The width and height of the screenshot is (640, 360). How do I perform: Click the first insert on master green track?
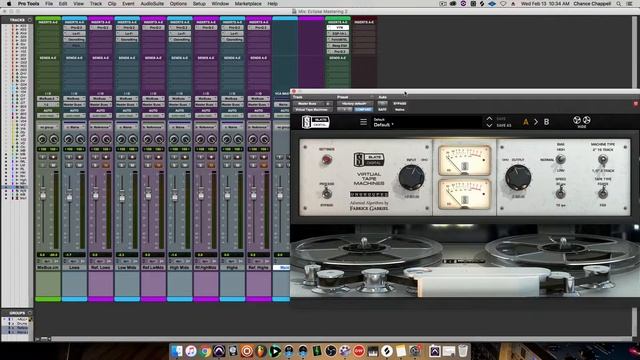pyautogui.click(x=338, y=27)
